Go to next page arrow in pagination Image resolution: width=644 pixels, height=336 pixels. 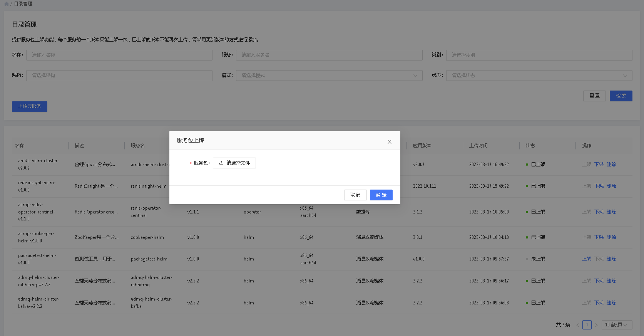pyautogui.click(x=596, y=325)
